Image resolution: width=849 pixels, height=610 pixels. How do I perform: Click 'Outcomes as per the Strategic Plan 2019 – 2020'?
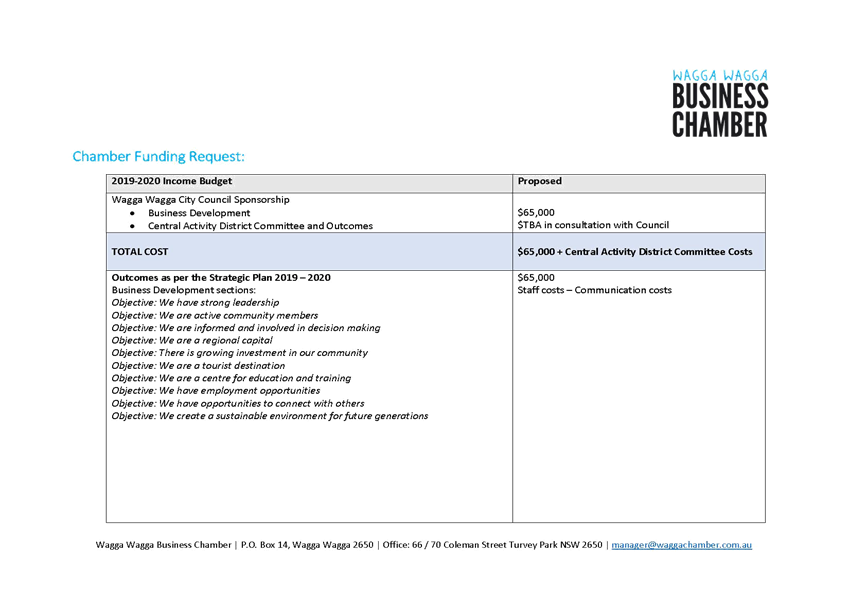pos(221,278)
